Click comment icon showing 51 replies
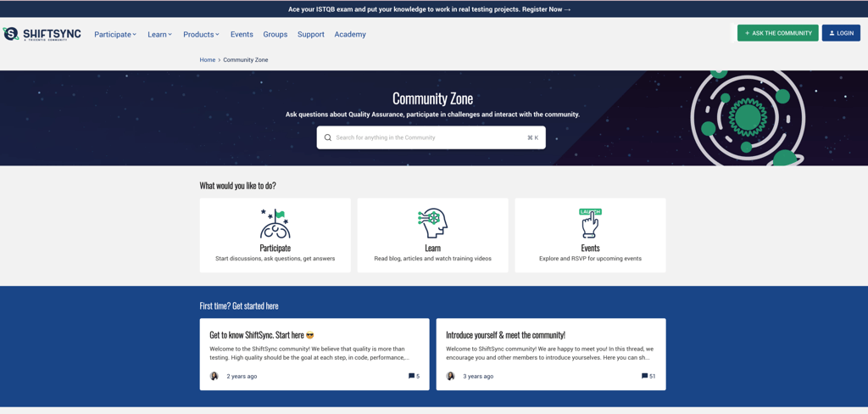 (x=645, y=377)
